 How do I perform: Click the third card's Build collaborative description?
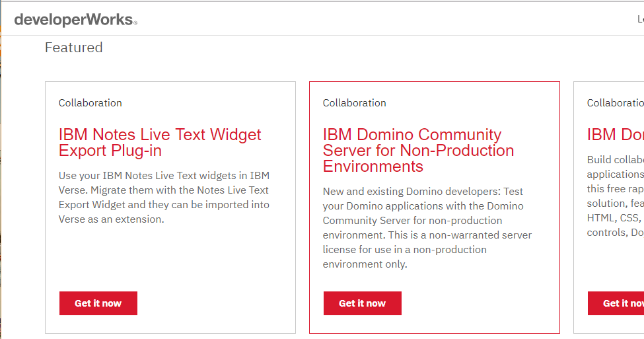615,196
